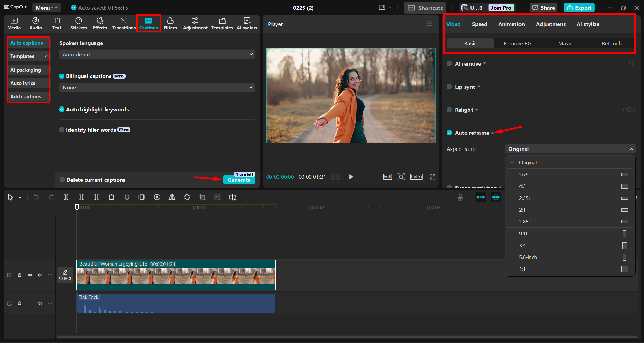Open the Media panel
The image size is (644, 343).
[x=14, y=23]
